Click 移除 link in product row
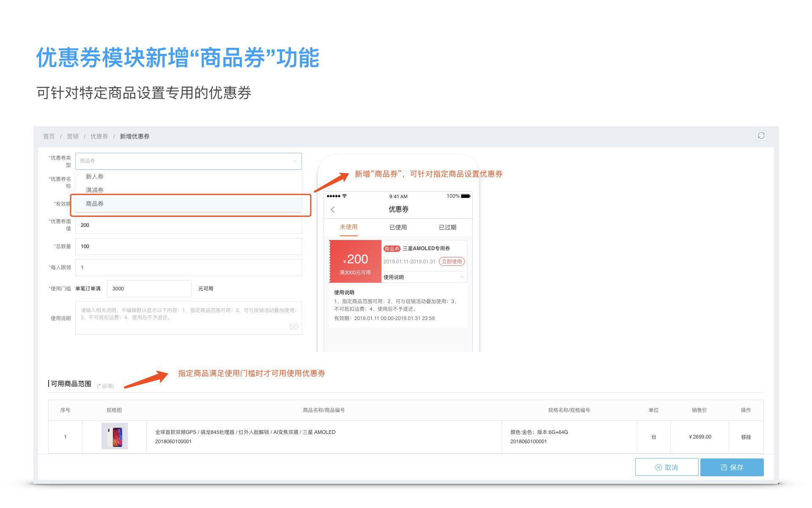The height and width of the screenshot is (508, 812). tap(746, 437)
